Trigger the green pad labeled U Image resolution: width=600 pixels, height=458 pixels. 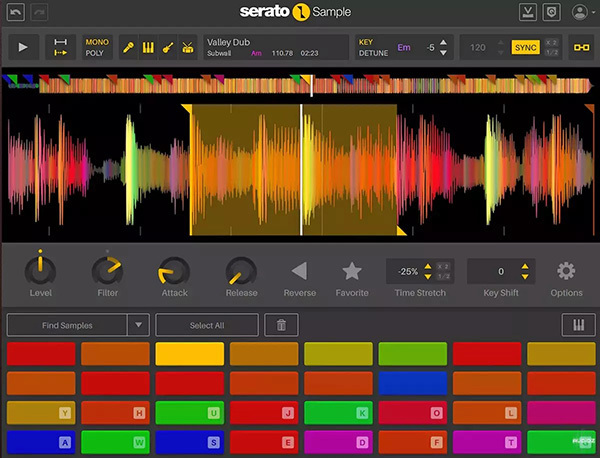pos(190,412)
